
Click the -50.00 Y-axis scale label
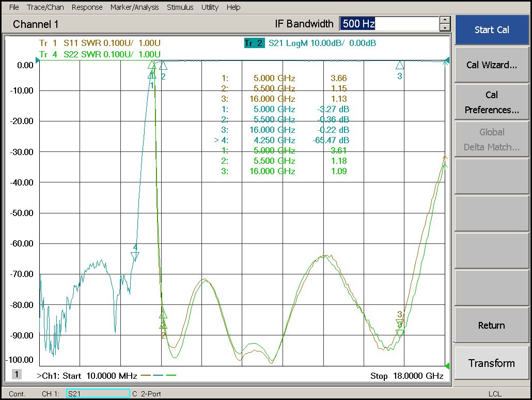click(22, 213)
